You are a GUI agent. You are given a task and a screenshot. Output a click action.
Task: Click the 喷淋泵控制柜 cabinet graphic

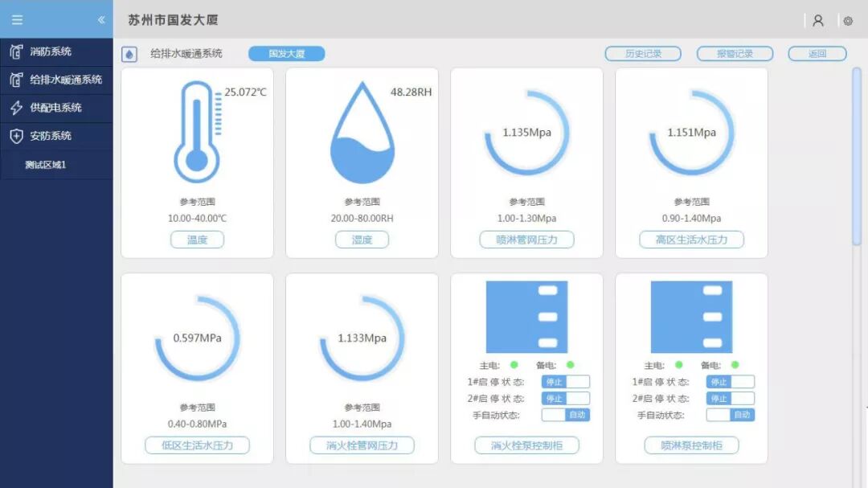tap(691, 317)
